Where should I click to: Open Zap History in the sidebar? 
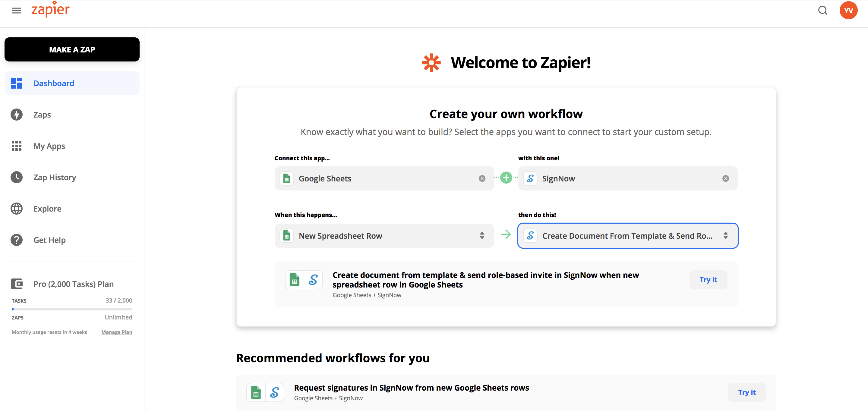pos(55,178)
